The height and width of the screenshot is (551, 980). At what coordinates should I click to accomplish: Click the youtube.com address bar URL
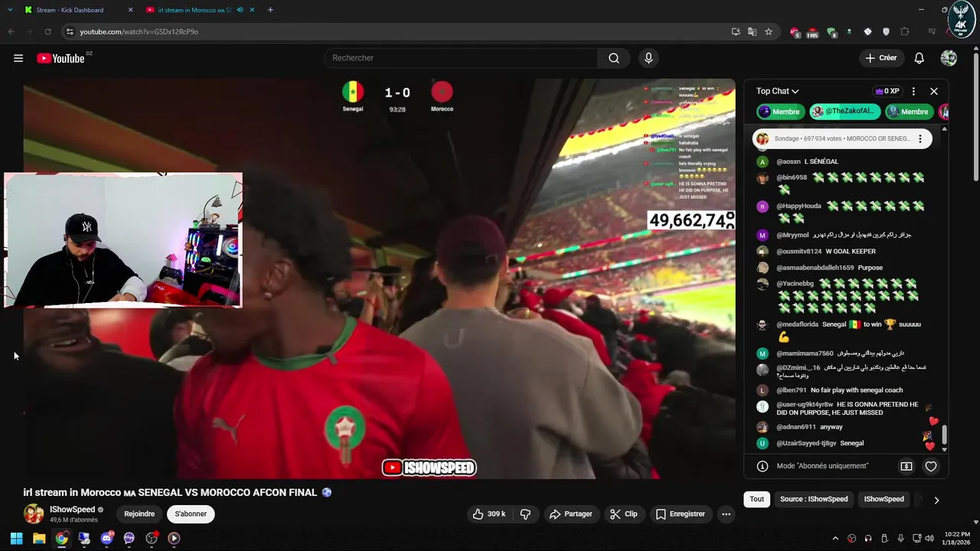point(139,31)
